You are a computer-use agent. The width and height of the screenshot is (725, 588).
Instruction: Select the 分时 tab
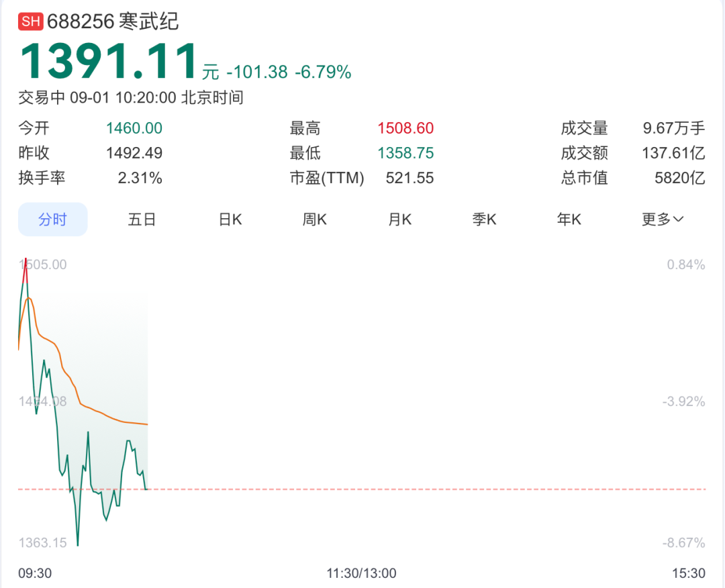click(52, 219)
